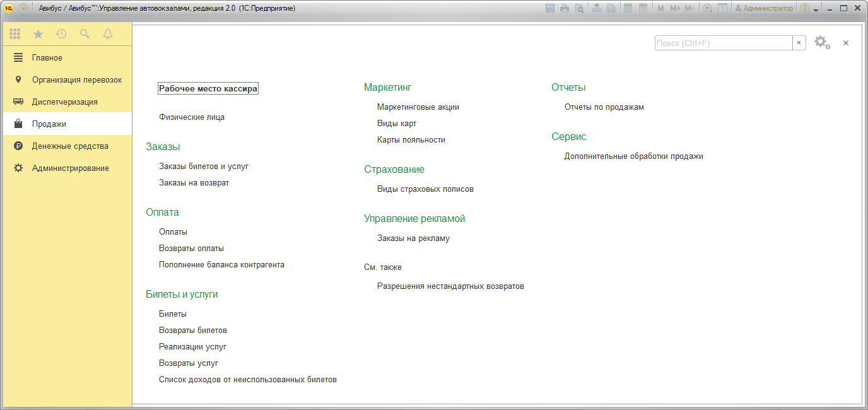Open Favorites star icon

(38, 34)
